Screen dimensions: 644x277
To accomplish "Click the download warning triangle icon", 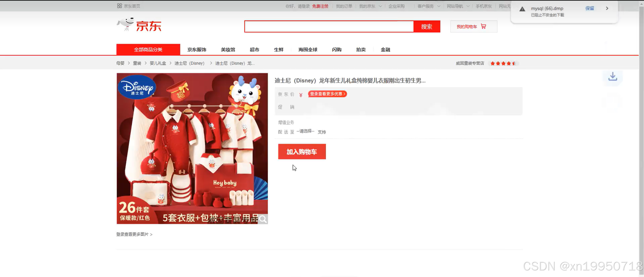I will click(x=522, y=9).
